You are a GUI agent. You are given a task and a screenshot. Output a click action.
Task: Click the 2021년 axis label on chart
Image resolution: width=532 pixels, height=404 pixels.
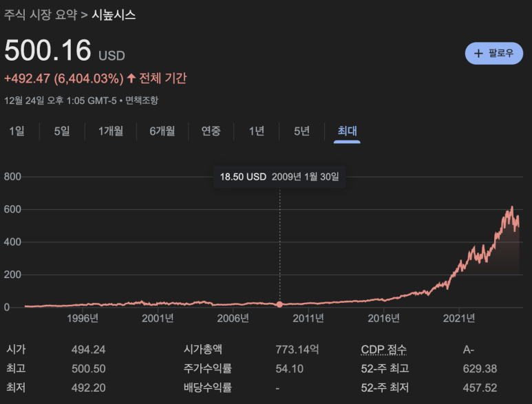coord(459,318)
